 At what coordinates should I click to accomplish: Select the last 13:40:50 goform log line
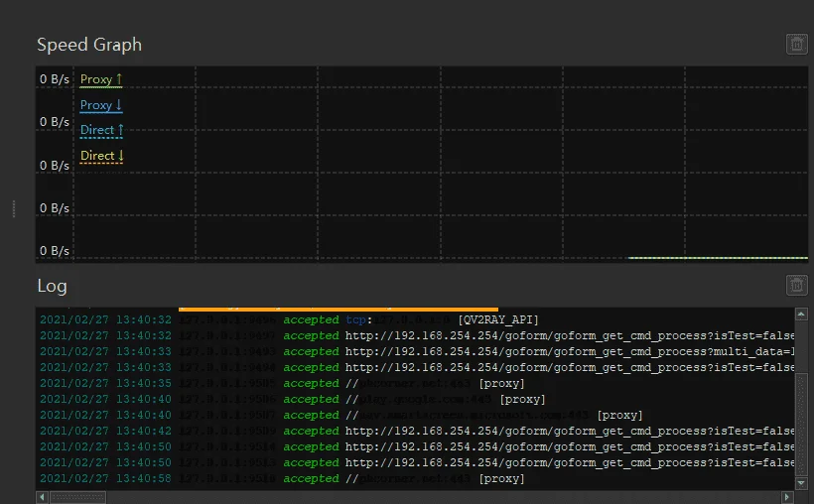point(415,462)
